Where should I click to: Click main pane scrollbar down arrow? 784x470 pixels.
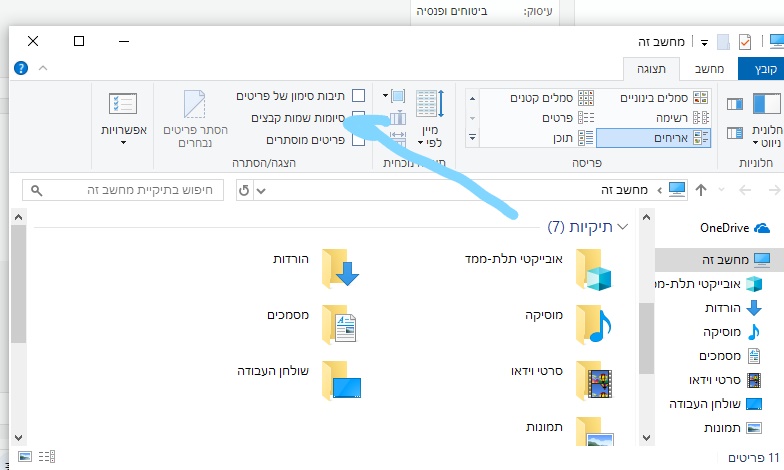tap(18, 438)
